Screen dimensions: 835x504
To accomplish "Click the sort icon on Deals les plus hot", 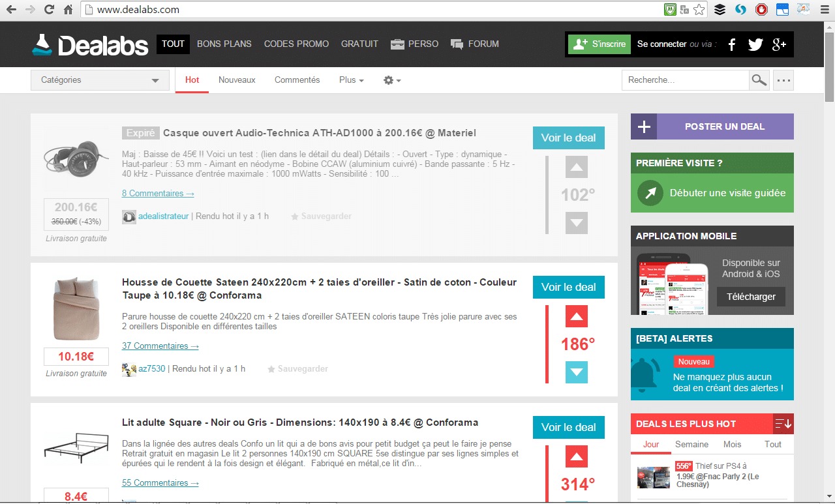I will point(782,423).
